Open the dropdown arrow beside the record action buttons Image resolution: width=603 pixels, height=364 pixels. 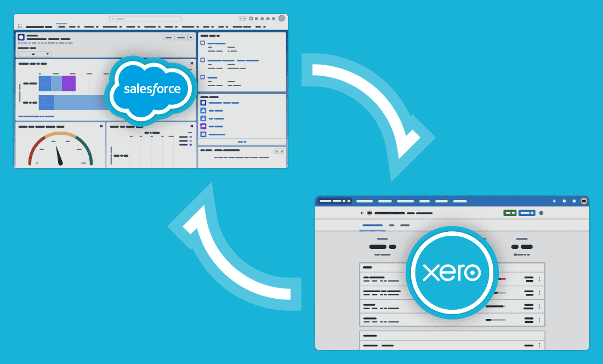190,37
